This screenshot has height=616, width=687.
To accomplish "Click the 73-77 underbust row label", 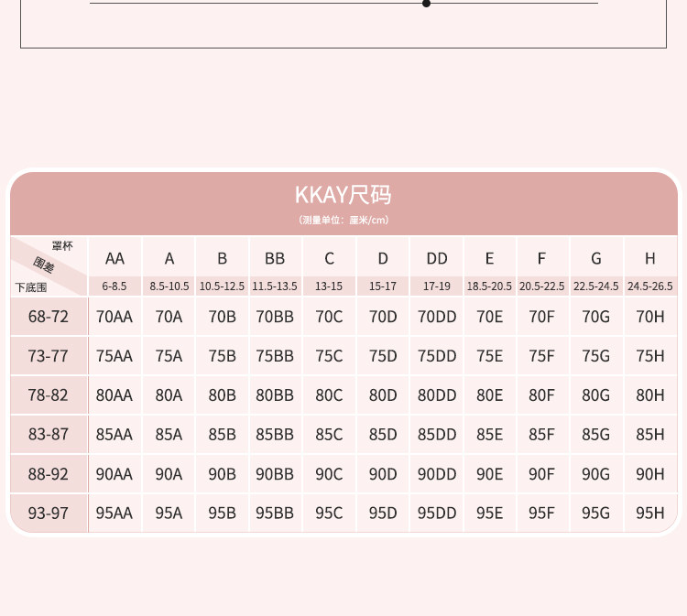I will pos(49,355).
